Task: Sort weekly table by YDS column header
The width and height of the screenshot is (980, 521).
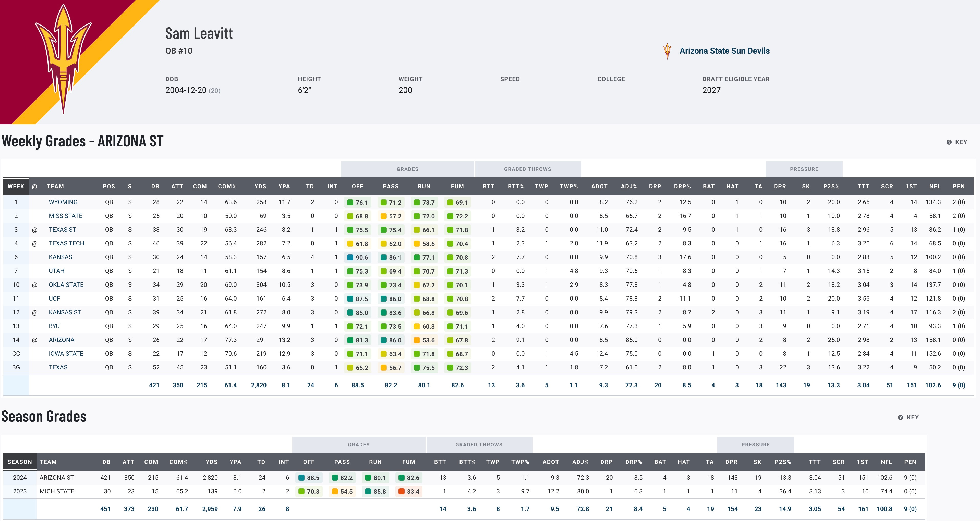Action: tap(260, 186)
